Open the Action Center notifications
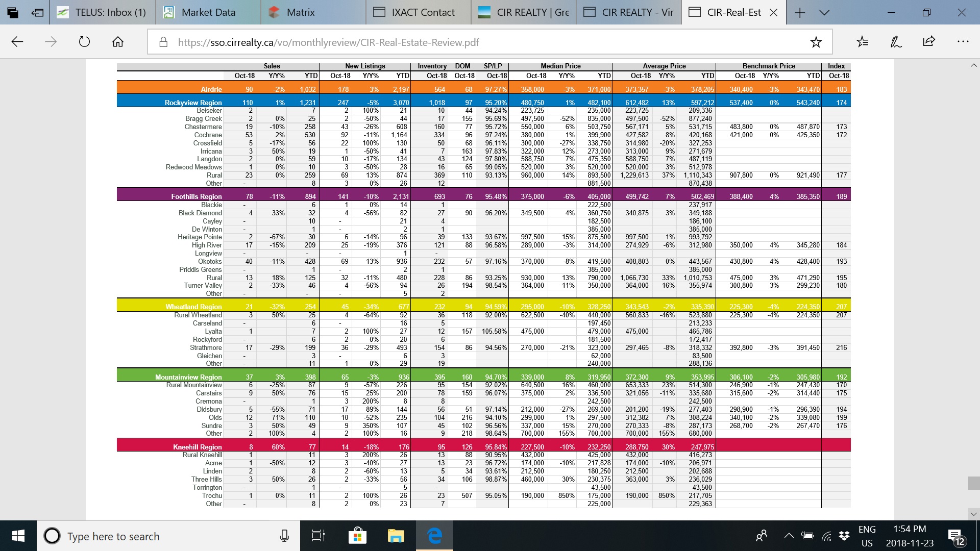 click(x=955, y=536)
